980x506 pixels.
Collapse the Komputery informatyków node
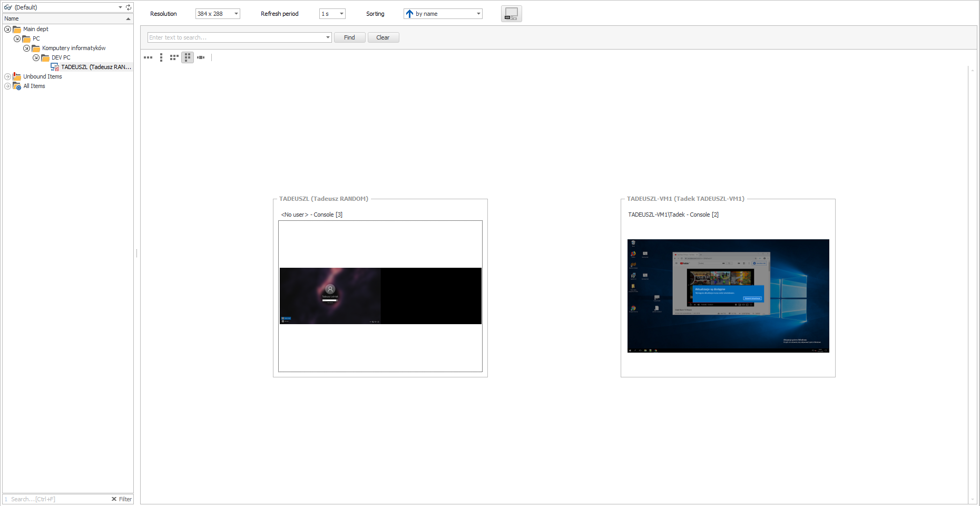(x=26, y=48)
